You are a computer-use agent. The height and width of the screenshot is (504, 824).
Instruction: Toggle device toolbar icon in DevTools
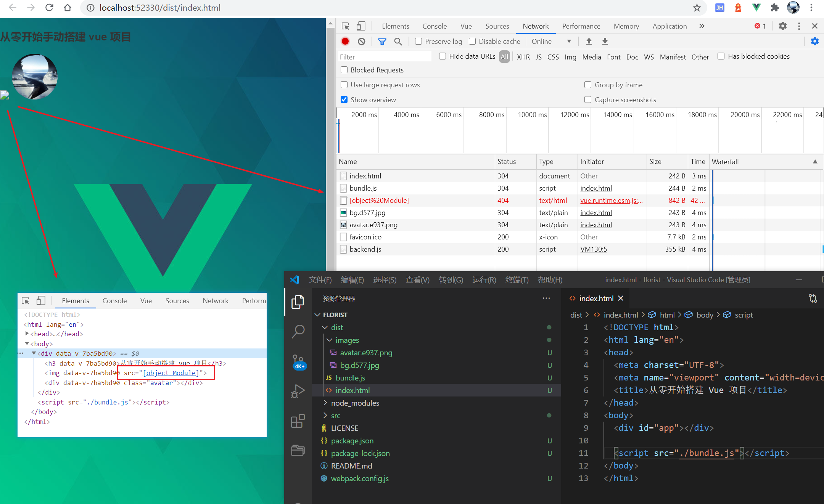[360, 26]
